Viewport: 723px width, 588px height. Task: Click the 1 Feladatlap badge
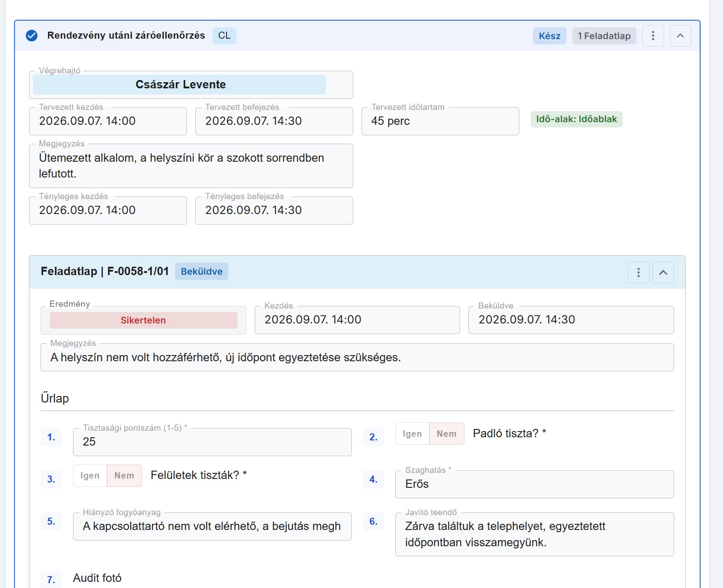pyautogui.click(x=604, y=36)
